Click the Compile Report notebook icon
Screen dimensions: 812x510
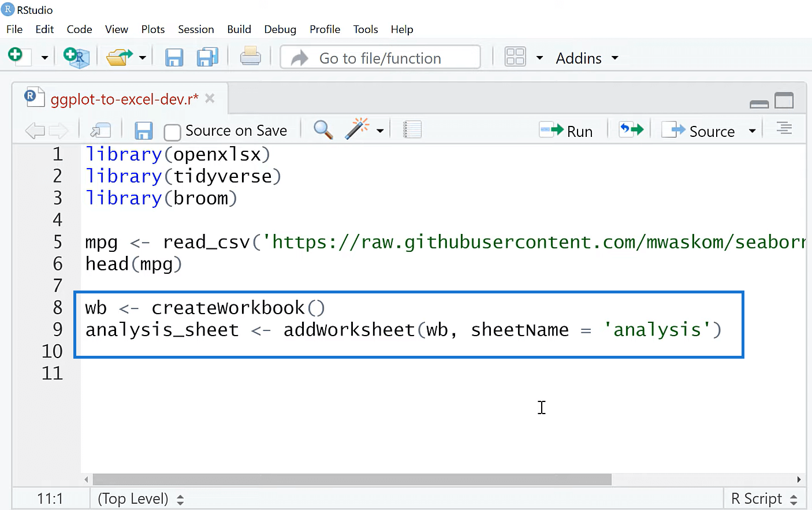click(412, 129)
